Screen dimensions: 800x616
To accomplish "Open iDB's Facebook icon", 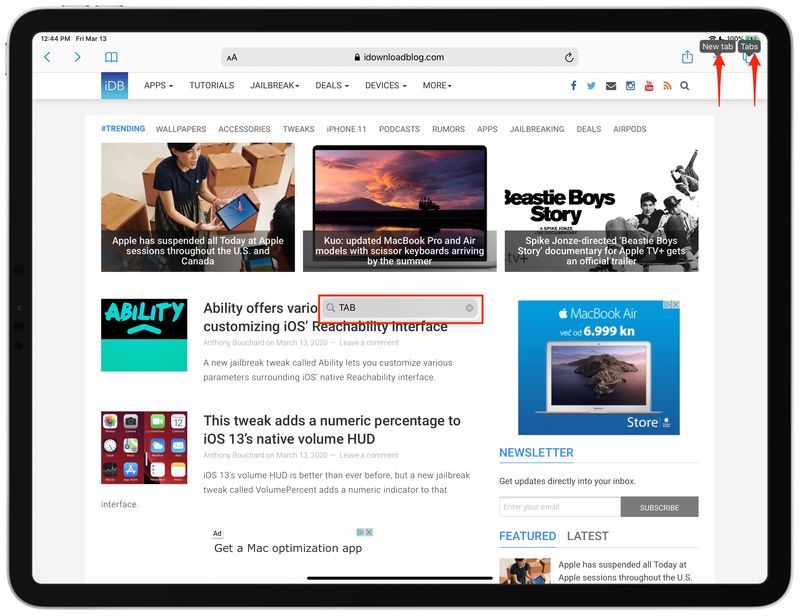I will 573,86.
